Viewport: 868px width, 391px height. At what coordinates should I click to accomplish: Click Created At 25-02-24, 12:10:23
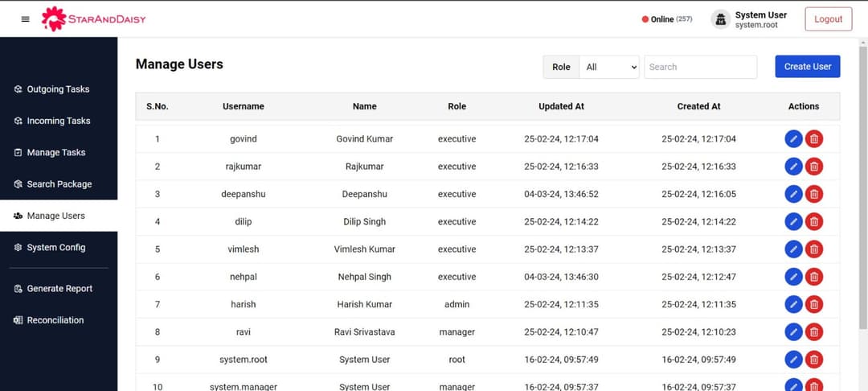tap(698, 331)
